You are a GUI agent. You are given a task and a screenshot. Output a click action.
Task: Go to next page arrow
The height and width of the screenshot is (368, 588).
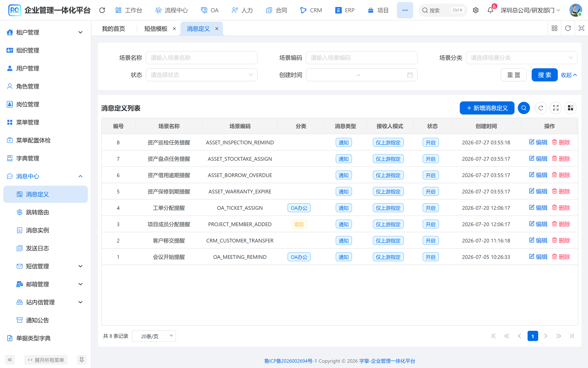546,336
